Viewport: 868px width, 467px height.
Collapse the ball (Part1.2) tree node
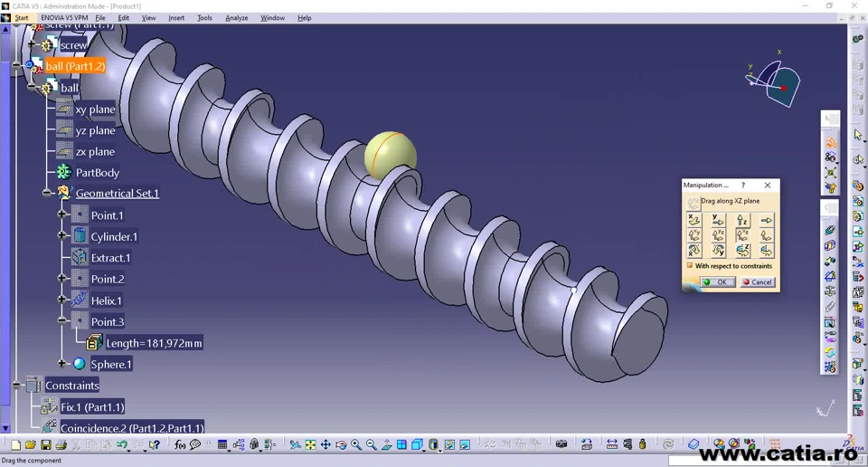(x=17, y=65)
